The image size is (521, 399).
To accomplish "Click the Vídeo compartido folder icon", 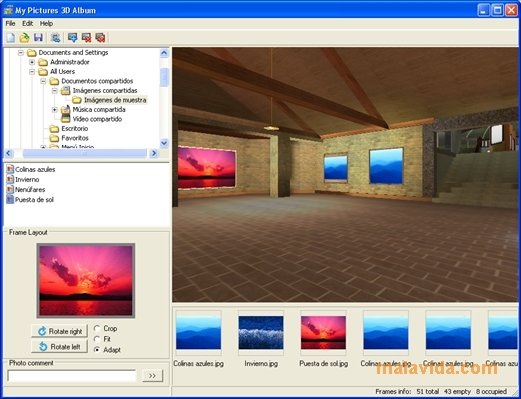I will pyautogui.click(x=66, y=119).
